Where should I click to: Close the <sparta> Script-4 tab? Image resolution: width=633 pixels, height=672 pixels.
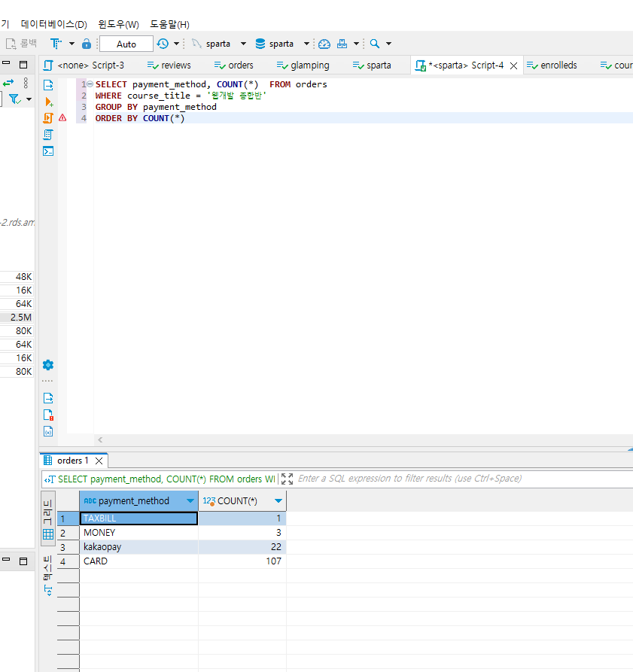513,65
